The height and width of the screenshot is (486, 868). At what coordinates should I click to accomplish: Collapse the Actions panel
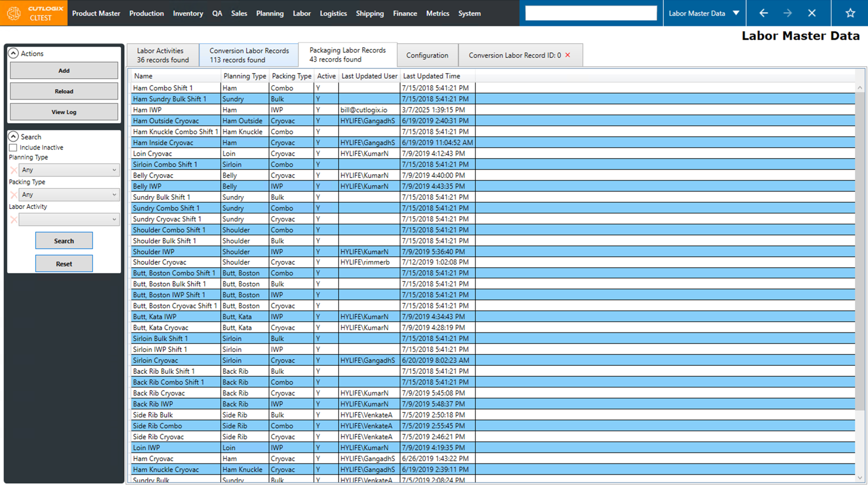click(x=13, y=53)
